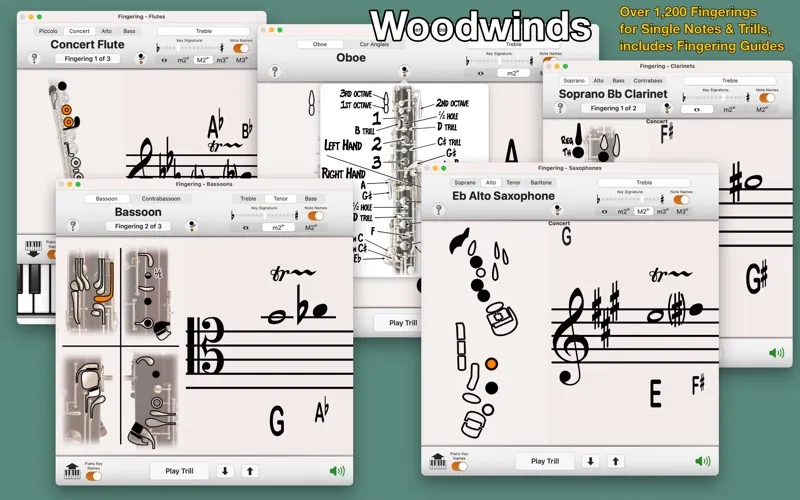Screen dimensions: 800x500
Task: Open the piano keyboard in the Saxophones window
Action: coord(438,461)
